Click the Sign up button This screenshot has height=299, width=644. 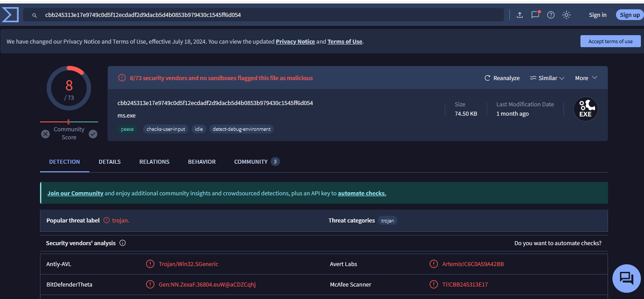630,15
